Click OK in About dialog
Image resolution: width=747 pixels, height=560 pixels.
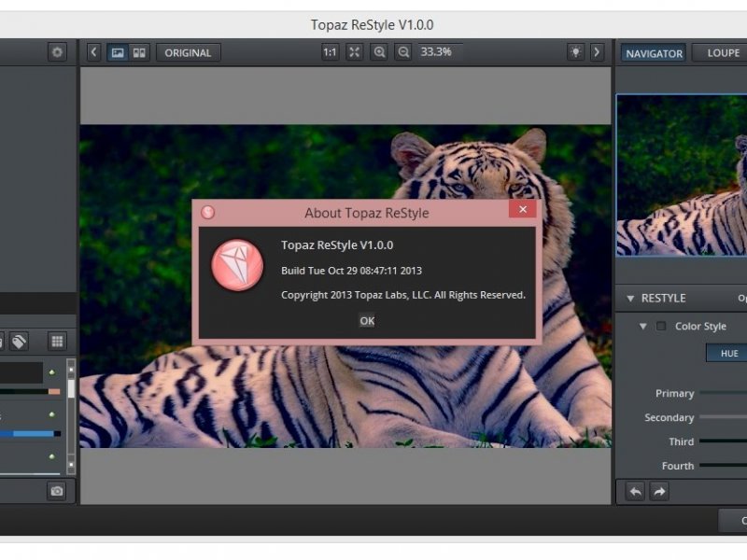pos(367,321)
